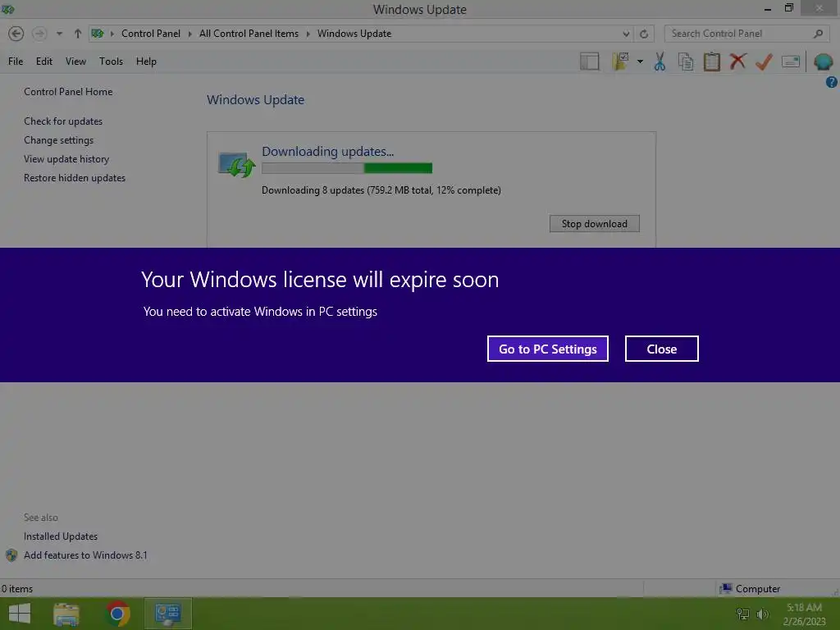840x630 pixels.
Task: Open the blue Help question mark
Action: tap(832, 82)
